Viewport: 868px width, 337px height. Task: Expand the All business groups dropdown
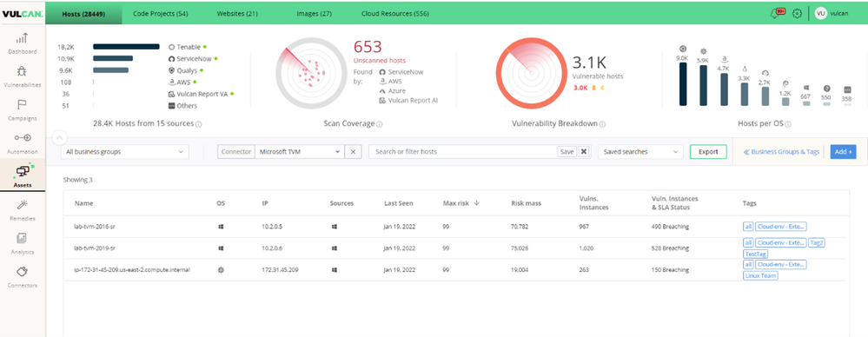pyautogui.click(x=124, y=152)
